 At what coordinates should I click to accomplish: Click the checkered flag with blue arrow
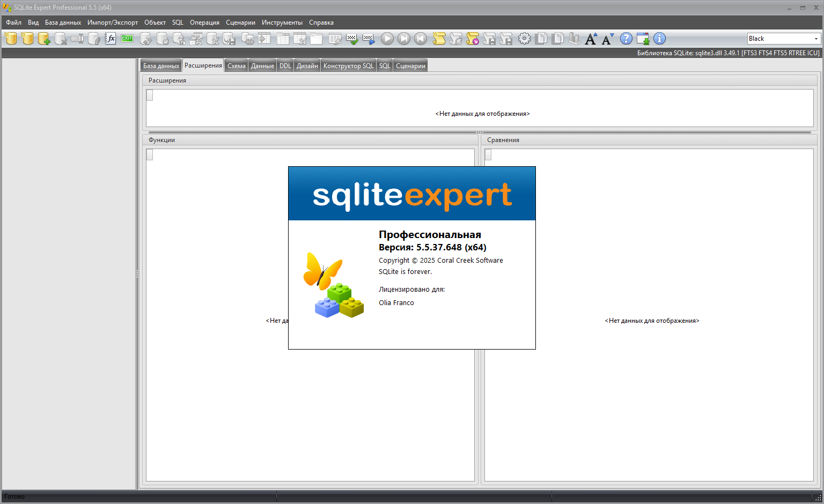[x=369, y=39]
